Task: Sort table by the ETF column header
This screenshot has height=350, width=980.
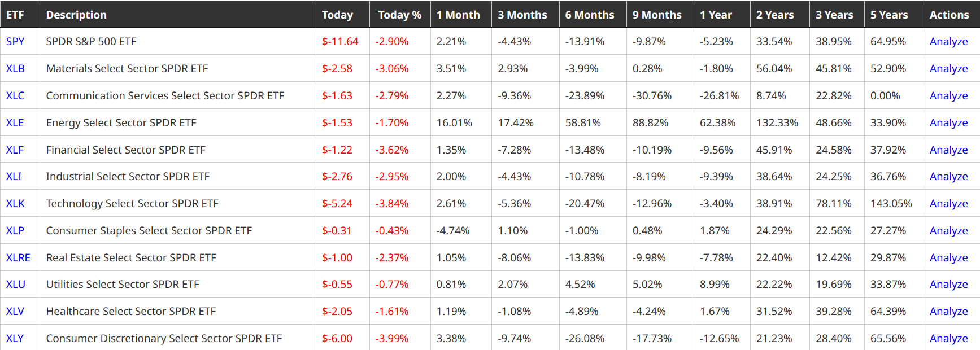Action: [15, 15]
